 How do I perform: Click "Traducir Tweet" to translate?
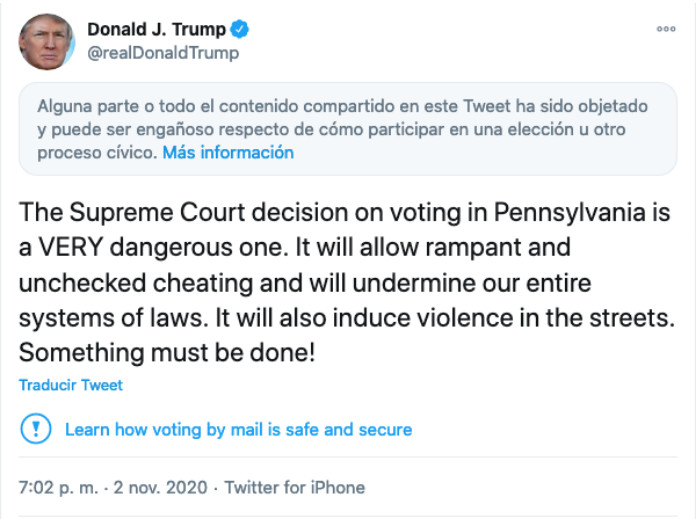[x=70, y=385]
